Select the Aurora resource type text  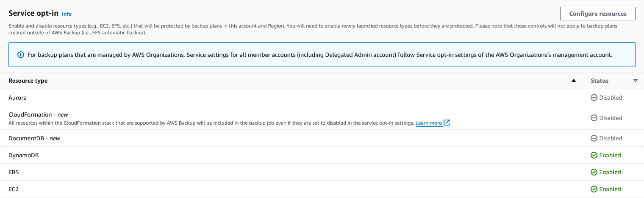(17, 98)
